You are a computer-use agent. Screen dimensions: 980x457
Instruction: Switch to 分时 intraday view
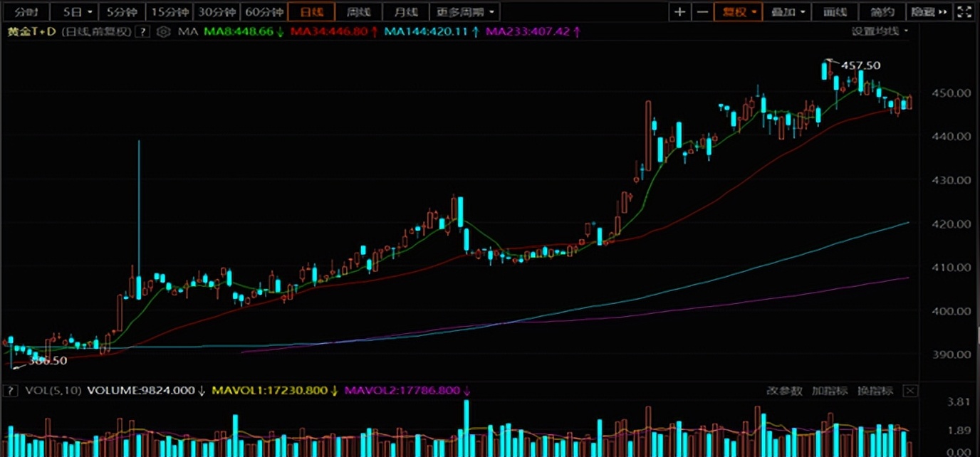coord(26,12)
